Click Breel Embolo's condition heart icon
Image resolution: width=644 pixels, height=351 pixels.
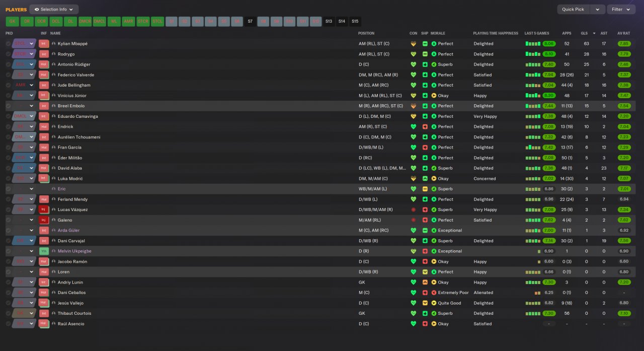[414, 106]
